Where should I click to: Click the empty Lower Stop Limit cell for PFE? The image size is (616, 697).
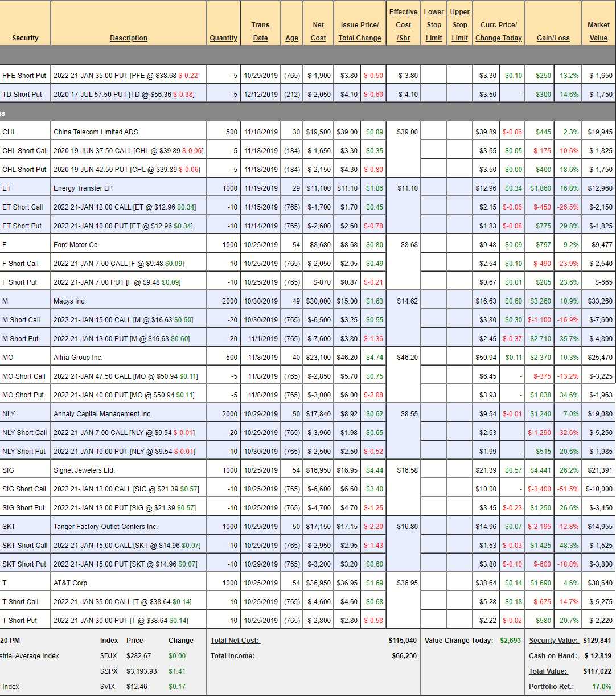[x=433, y=76]
